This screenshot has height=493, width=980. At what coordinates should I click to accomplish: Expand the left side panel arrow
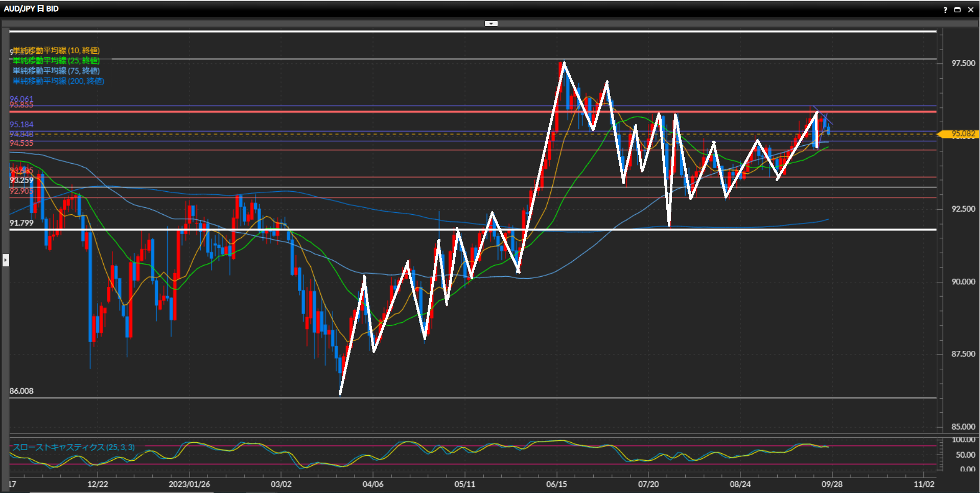6,260
